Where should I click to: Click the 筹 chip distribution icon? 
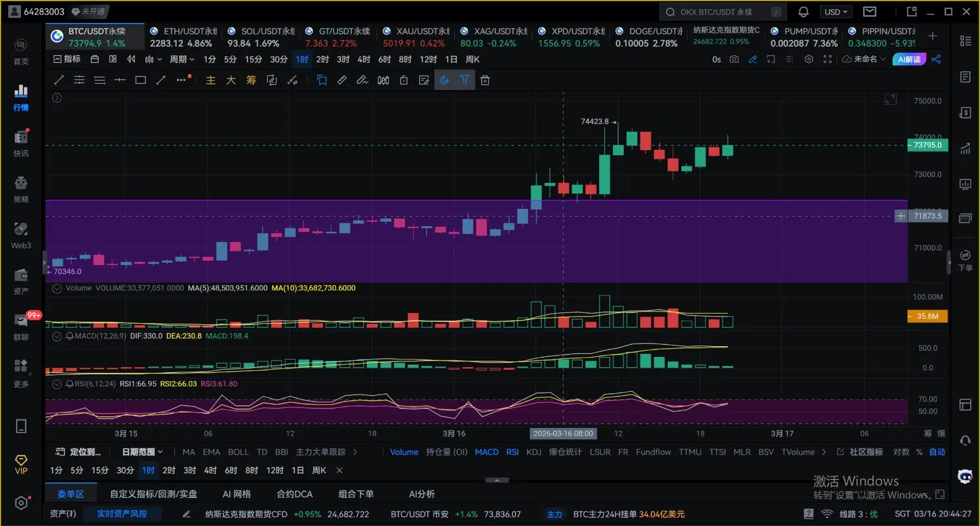251,80
